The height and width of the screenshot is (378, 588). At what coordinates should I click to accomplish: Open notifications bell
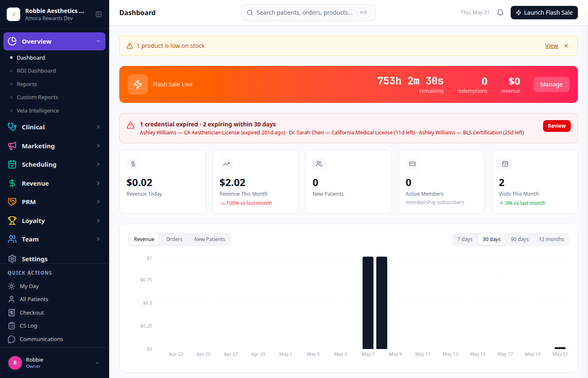(500, 13)
